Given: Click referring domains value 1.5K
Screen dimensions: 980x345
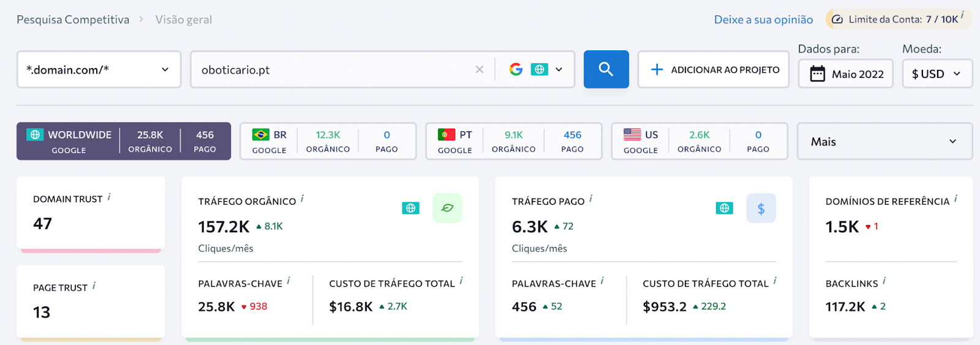Looking at the screenshot, I should click(x=842, y=227).
